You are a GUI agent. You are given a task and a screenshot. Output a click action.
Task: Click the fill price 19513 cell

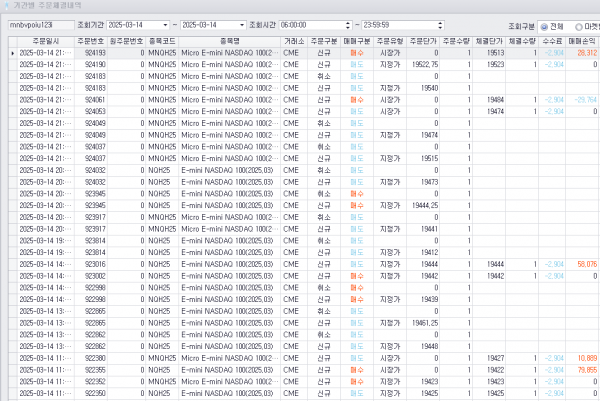489,53
